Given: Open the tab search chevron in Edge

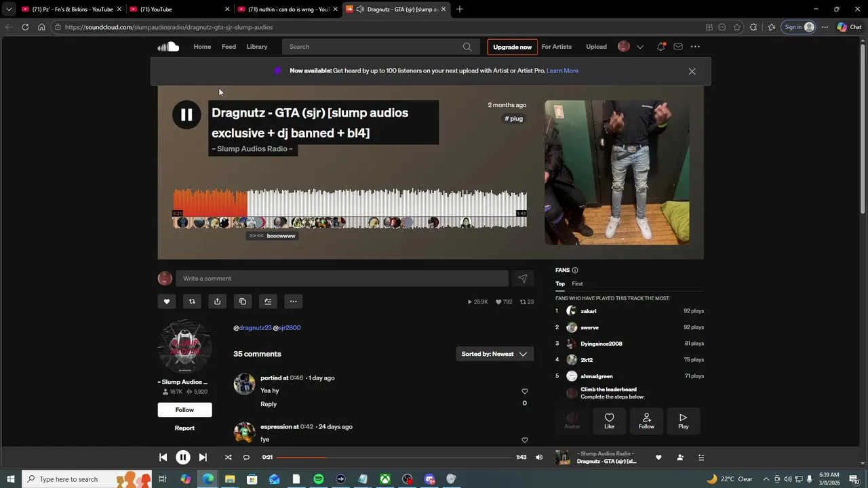Looking at the screenshot, I should [x=9, y=9].
